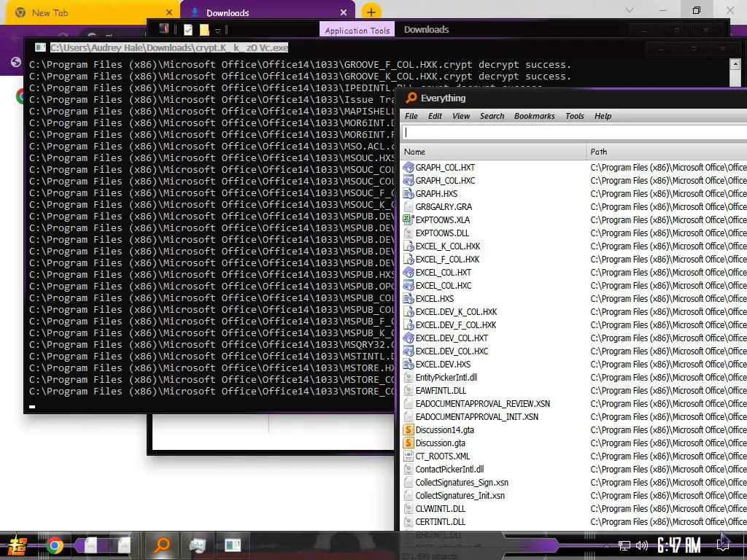The image size is (747, 560).
Task: Click the EXCEL_COL.HXC file icon
Action: [x=409, y=285]
